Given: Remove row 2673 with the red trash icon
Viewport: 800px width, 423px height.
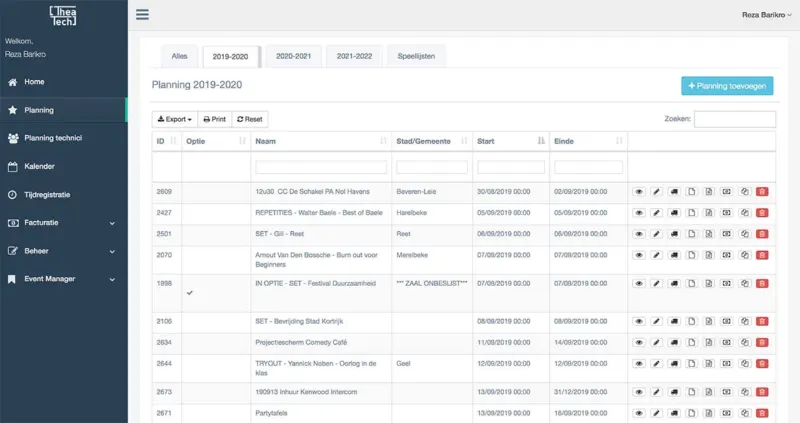Looking at the screenshot, I should 762,392.
